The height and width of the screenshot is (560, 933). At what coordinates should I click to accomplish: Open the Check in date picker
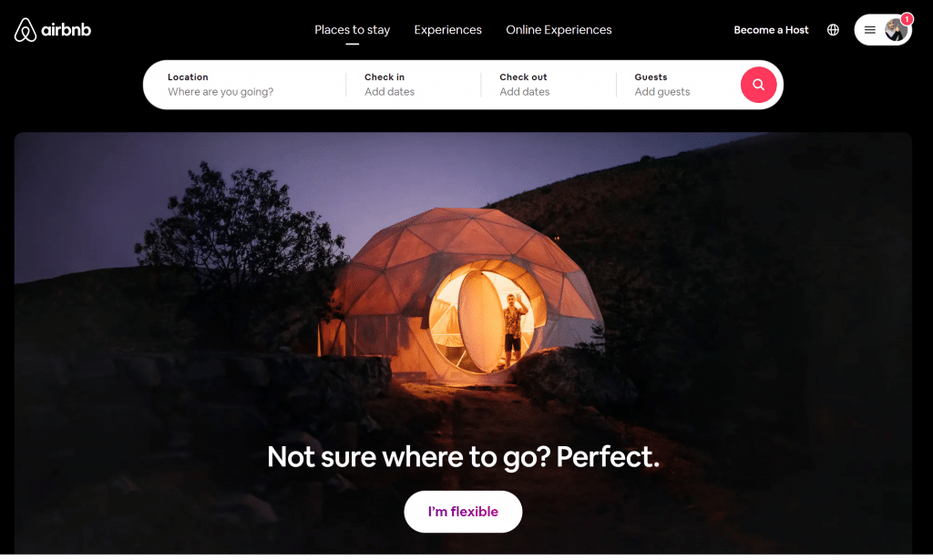(414, 85)
